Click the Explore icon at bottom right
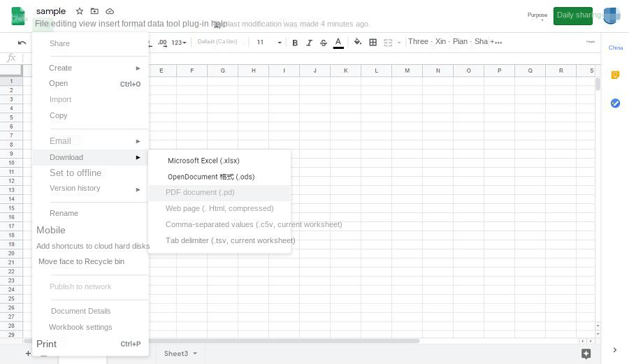Screen dimensions: 629x364 coord(586,354)
